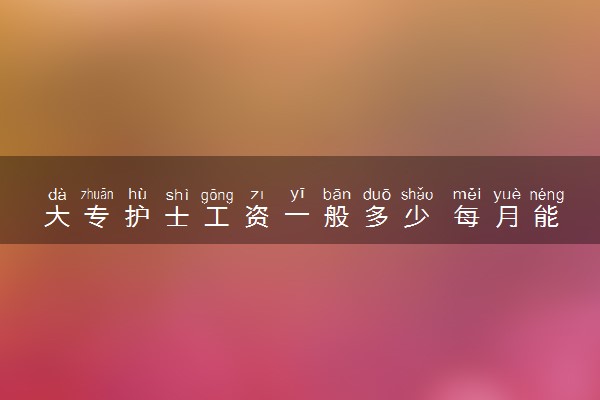The image size is (600, 400).
Task: Click the pinyin text zhuān
Action: [97, 194]
